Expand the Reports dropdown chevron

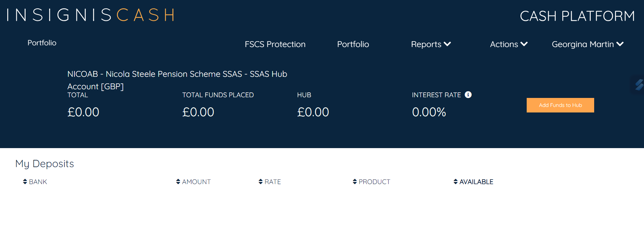[447, 44]
